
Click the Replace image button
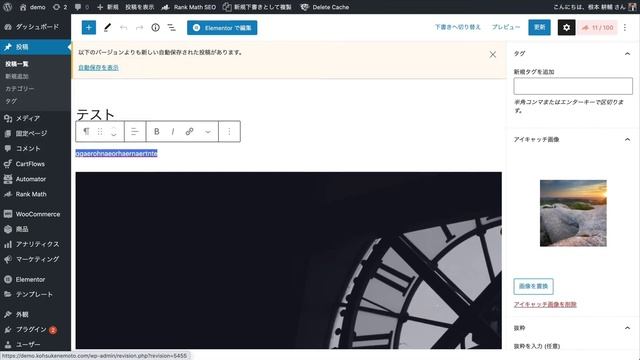(x=533, y=286)
